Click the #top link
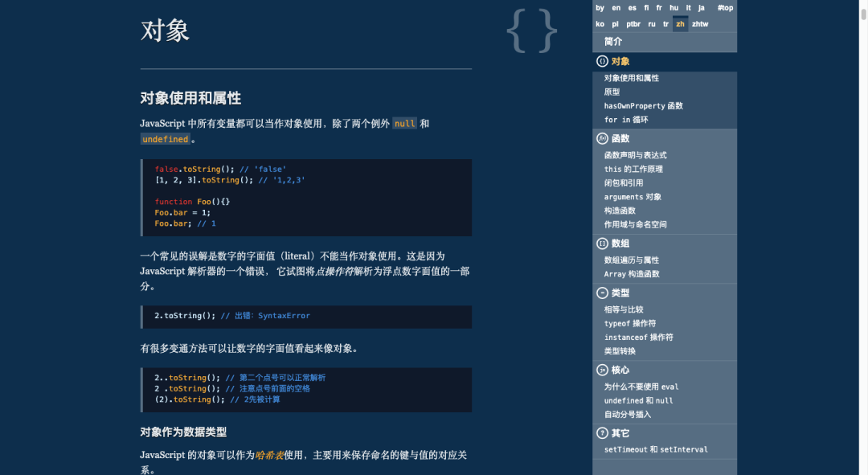868x475 pixels. (725, 7)
